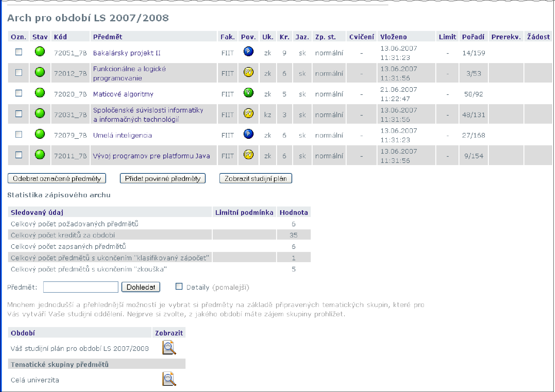
Task: Click Přidat povinné předměty button
Action: pos(163,178)
